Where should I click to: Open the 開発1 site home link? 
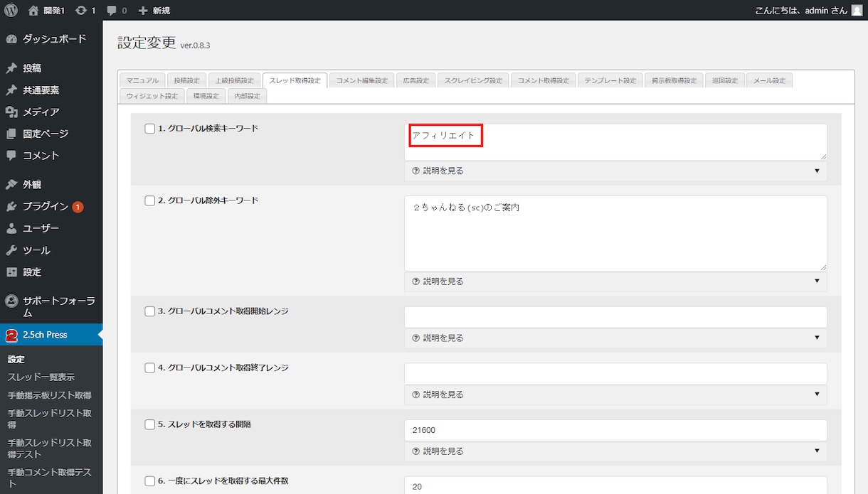pos(46,10)
